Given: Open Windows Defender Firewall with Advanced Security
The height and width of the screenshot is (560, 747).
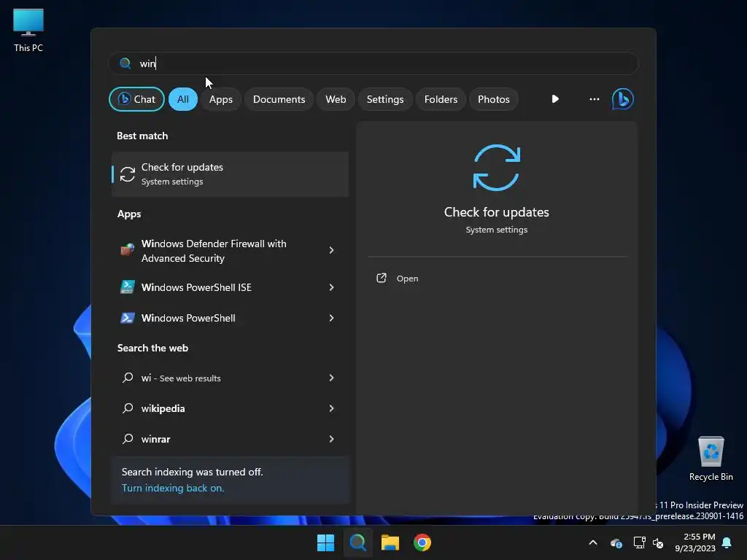Looking at the screenshot, I should tap(230, 251).
